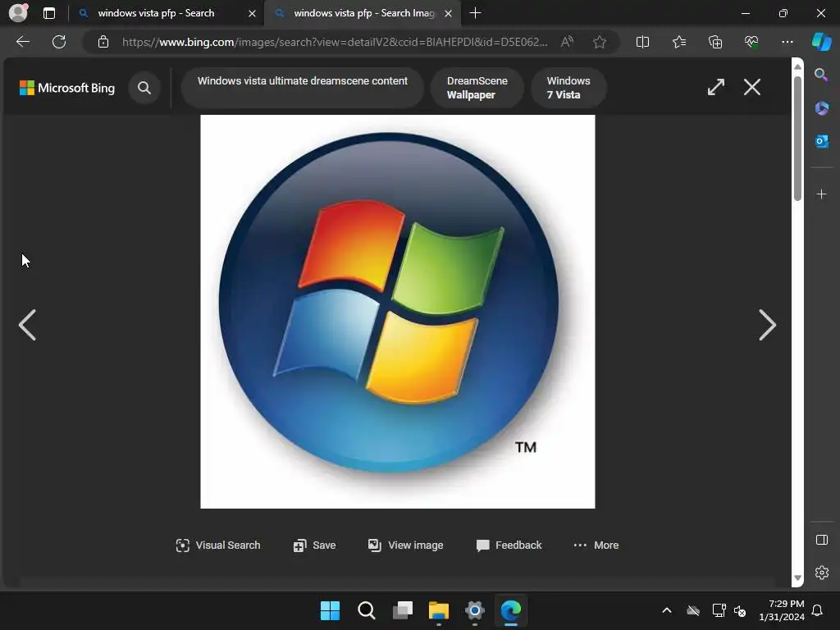
Task: Save the image to collection
Action: (x=314, y=546)
